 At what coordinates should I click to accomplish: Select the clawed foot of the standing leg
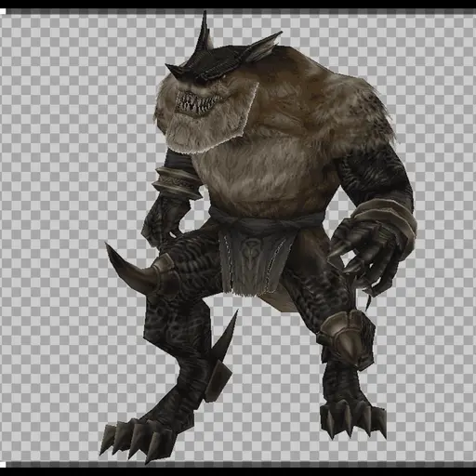pos(353,416)
